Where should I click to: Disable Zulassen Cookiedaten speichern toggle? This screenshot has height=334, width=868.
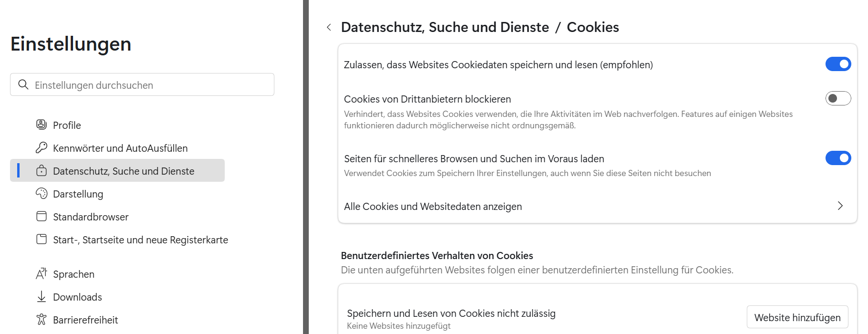pos(838,64)
